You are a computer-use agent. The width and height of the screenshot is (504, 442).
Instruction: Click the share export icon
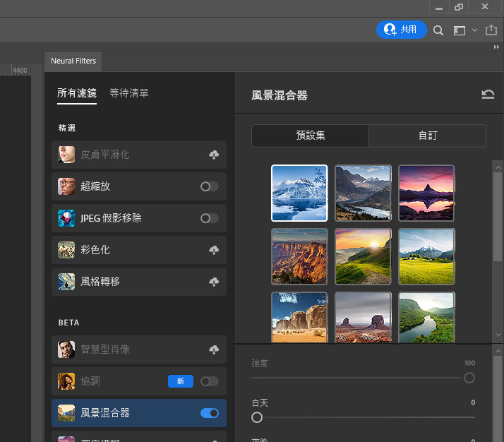[491, 30]
